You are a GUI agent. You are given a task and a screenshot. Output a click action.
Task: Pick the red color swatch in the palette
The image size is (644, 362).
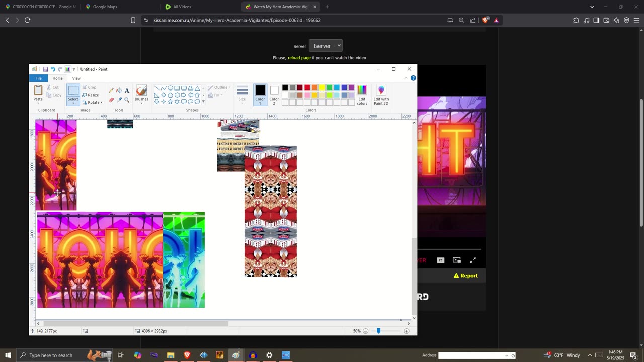tap(307, 87)
